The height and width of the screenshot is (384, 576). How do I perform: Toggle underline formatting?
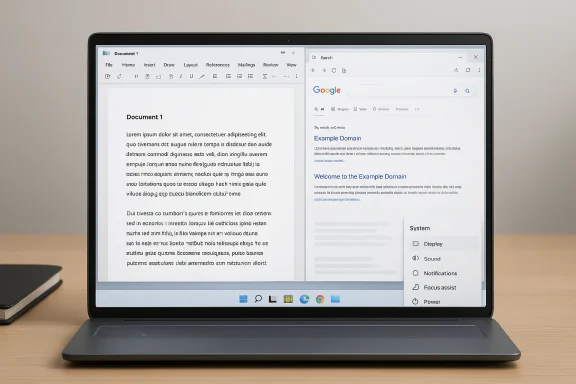pyautogui.click(x=191, y=76)
